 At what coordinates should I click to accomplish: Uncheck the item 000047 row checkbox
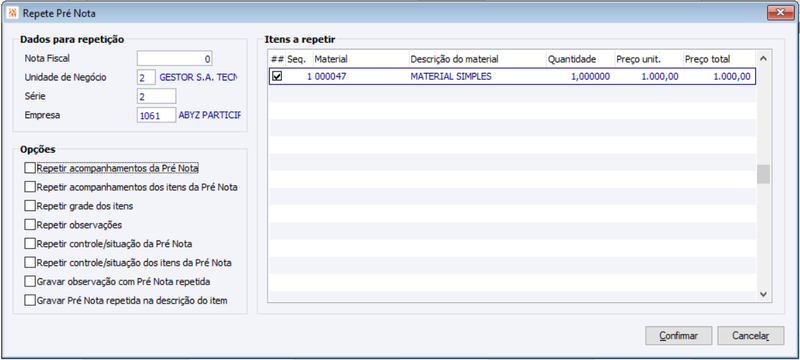(277, 76)
